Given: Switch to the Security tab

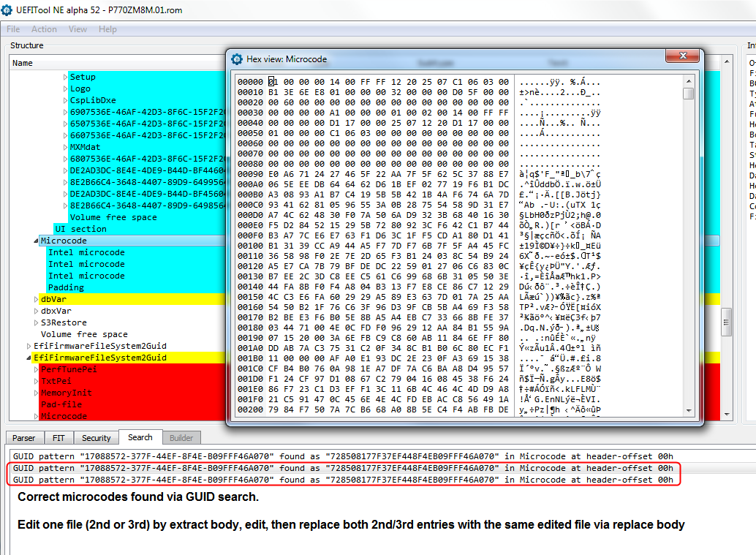Looking at the screenshot, I should coord(97,438).
